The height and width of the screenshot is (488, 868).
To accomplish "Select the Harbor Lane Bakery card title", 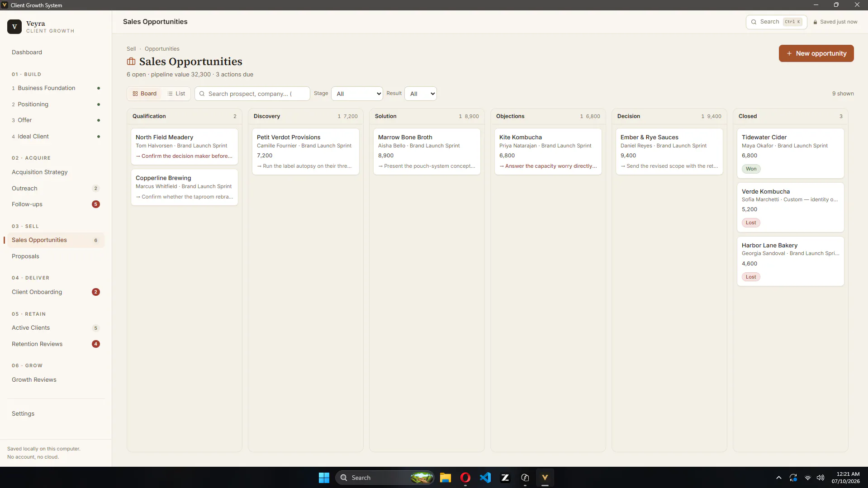I will pyautogui.click(x=769, y=246).
